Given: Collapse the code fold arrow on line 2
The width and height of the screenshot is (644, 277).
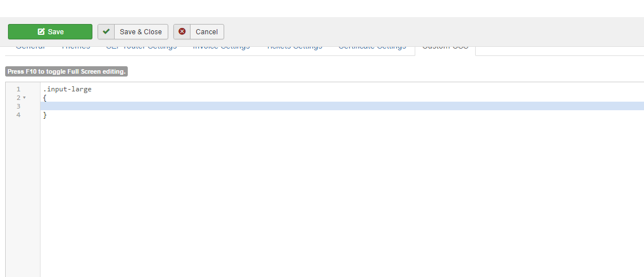Looking at the screenshot, I should click(x=24, y=98).
